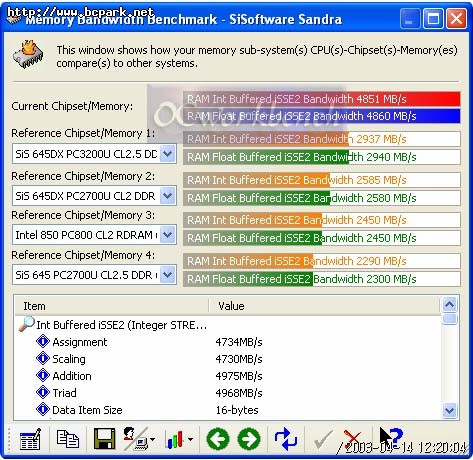Click the blue 4860 MB/s Float bandwidth bar
Image resolution: width=473 pixels, height=460 pixels.
click(322, 116)
